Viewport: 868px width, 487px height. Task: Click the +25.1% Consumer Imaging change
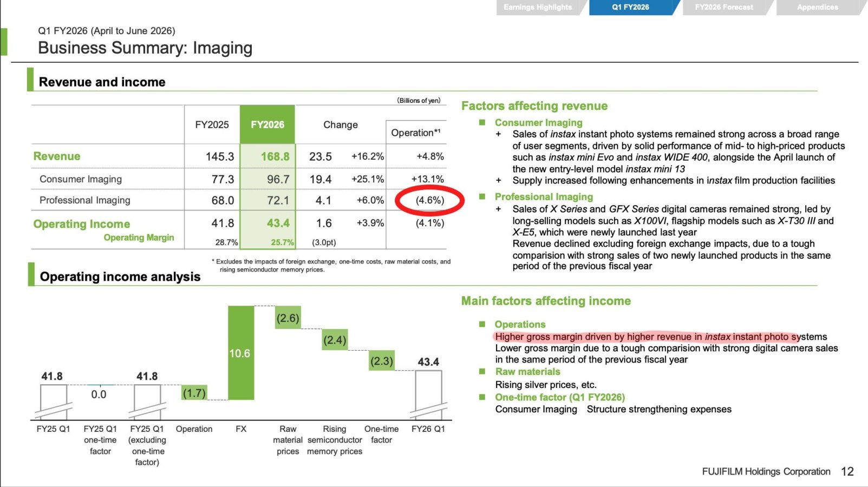click(368, 179)
